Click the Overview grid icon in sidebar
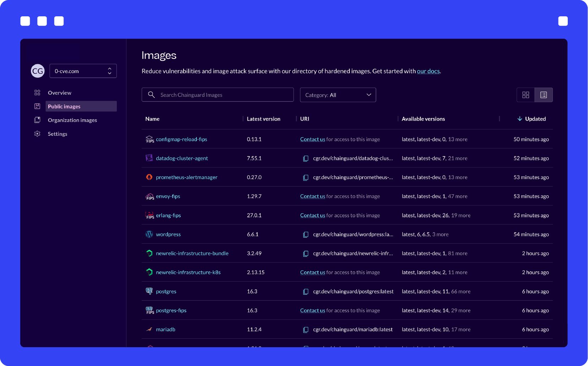Screen dimensions: 588x366 pyautogui.click(x=37, y=93)
